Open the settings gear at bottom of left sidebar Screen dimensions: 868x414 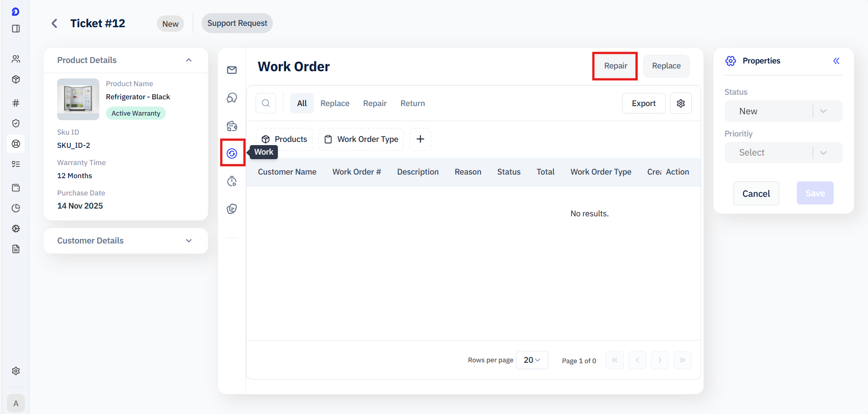pos(16,371)
